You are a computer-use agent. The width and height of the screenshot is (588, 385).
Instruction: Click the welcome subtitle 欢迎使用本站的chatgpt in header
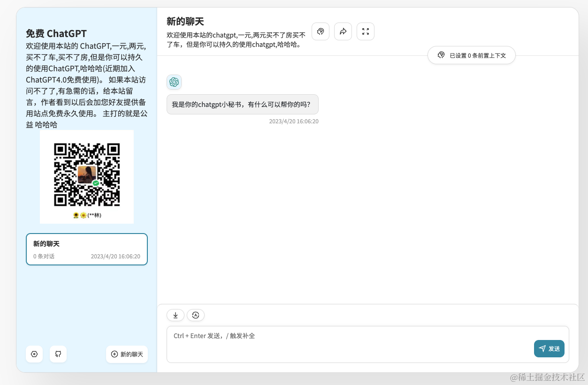coord(237,40)
